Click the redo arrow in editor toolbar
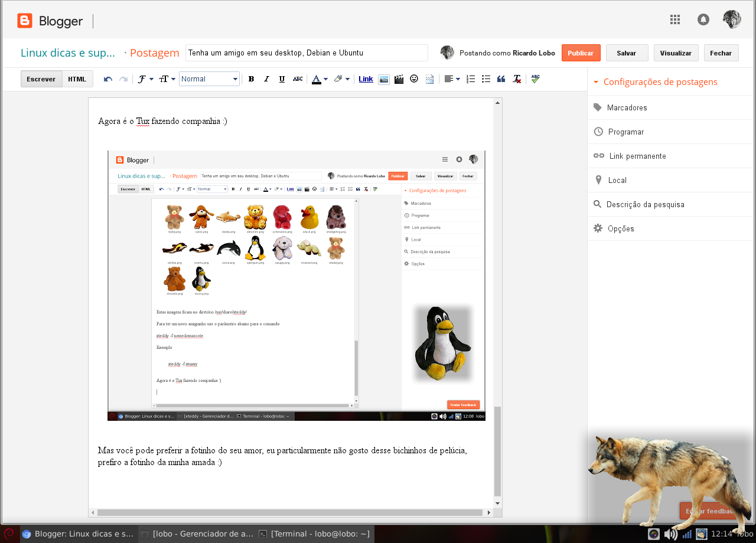 (x=123, y=79)
